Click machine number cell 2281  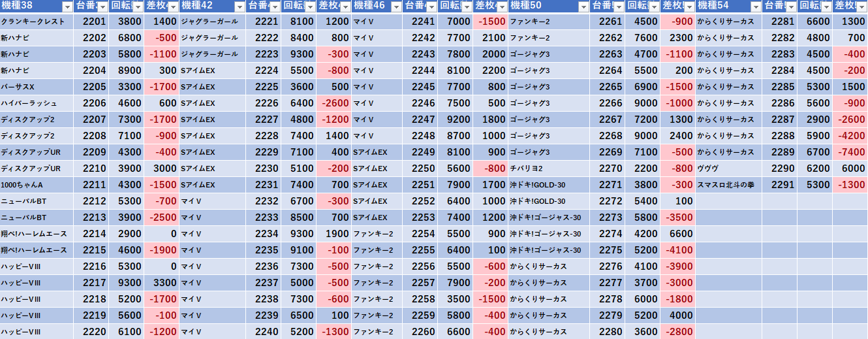click(780, 22)
